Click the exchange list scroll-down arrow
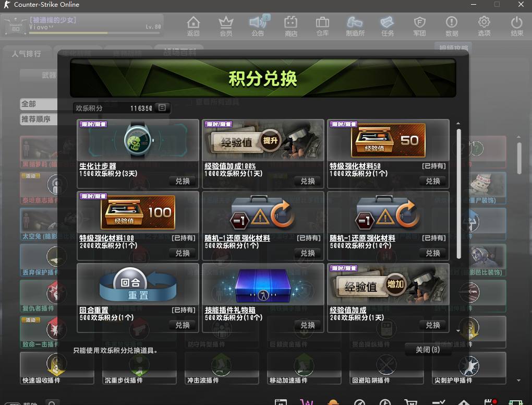532x405 pixels. tap(458, 331)
